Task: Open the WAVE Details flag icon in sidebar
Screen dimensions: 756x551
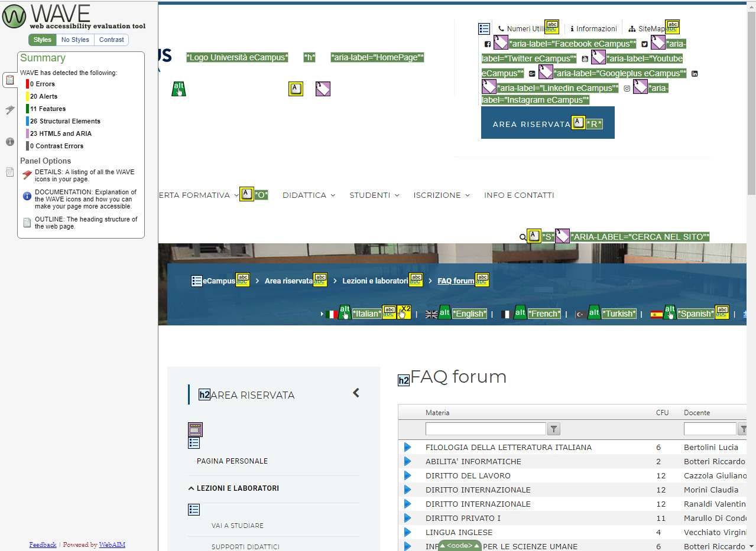Action: click(10, 110)
